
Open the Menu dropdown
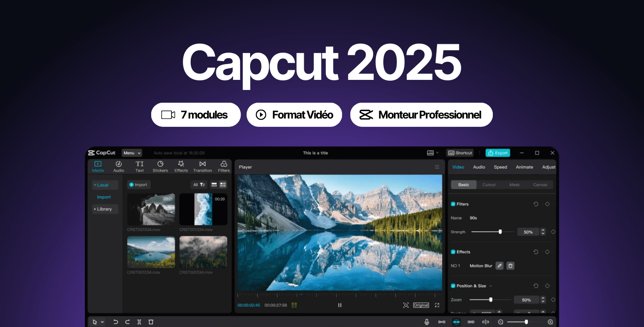132,153
